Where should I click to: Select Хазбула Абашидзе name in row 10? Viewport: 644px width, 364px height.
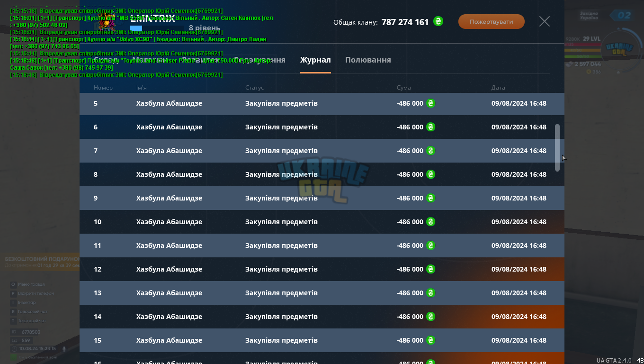pos(169,222)
